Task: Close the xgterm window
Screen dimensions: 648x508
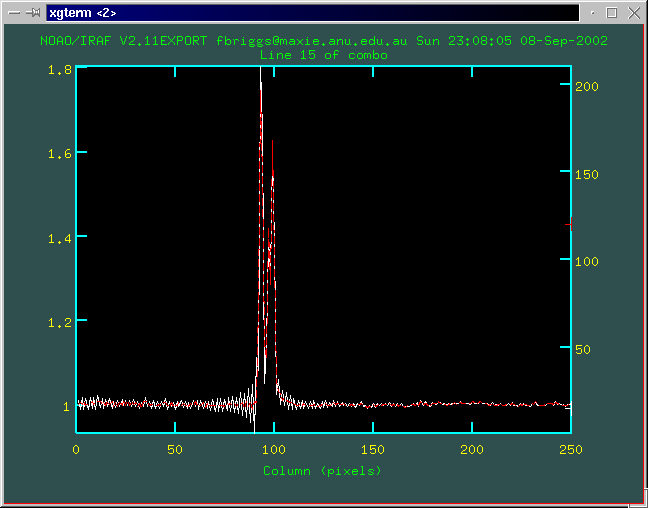Action: [x=634, y=13]
